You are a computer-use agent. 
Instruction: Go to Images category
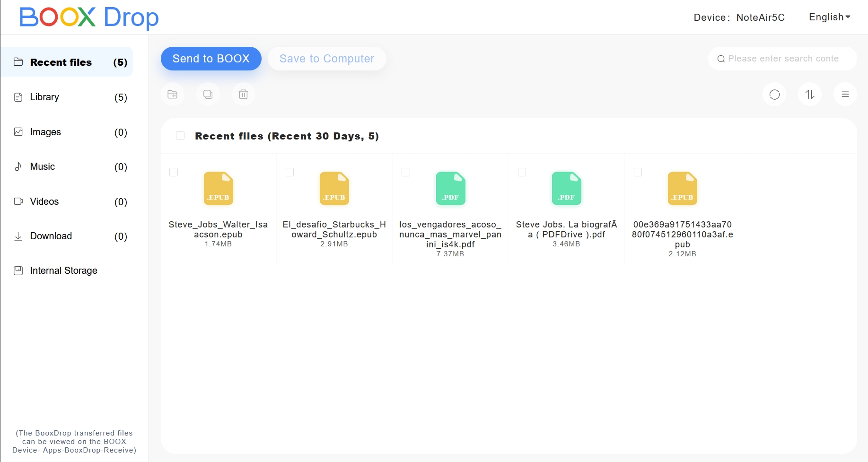45,132
